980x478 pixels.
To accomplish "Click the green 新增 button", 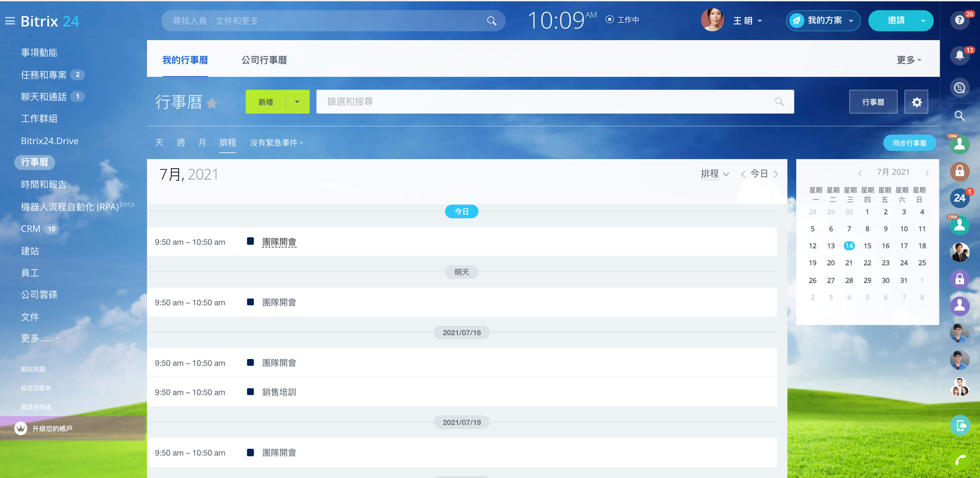I will click(x=265, y=101).
